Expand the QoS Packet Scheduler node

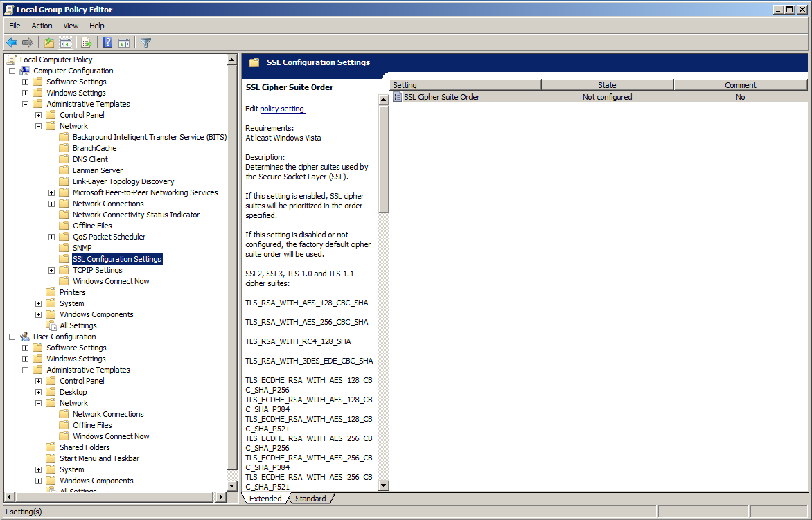click(x=51, y=237)
